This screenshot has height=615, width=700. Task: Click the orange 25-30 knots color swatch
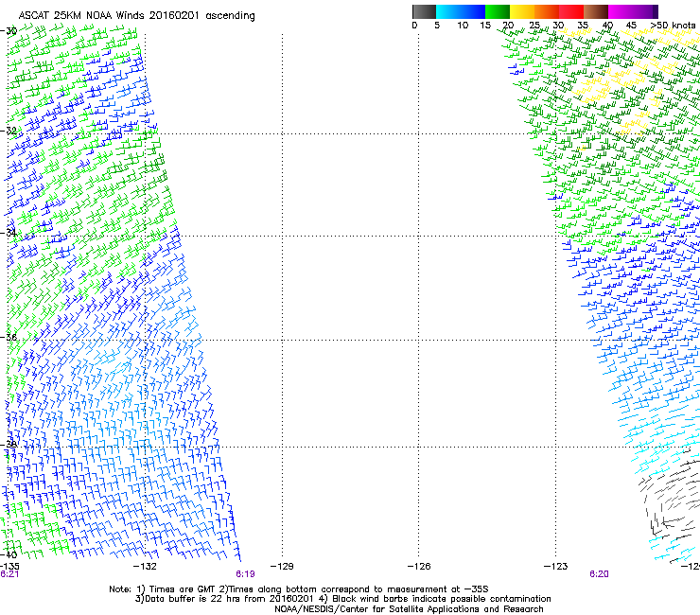(x=547, y=11)
